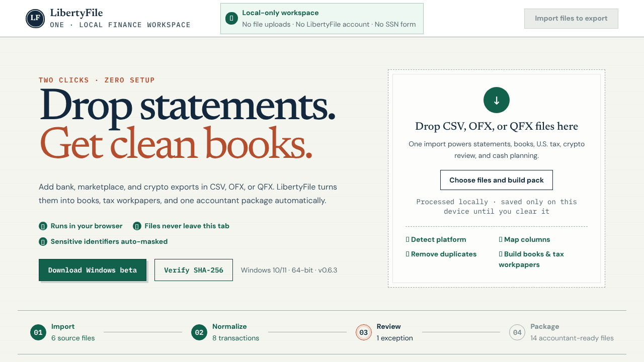Click the Runs in your browser icon
Image resolution: width=644 pixels, height=362 pixels.
tap(43, 226)
